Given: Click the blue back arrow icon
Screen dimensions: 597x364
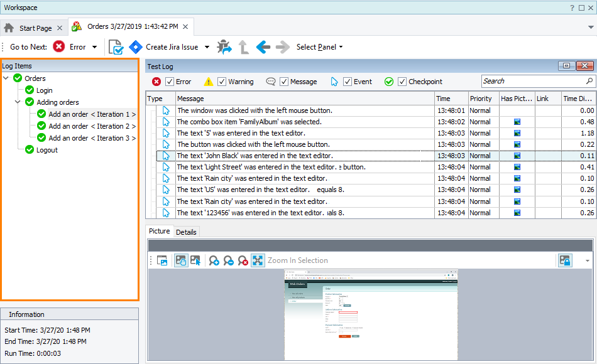Looking at the screenshot, I should click(x=263, y=47).
